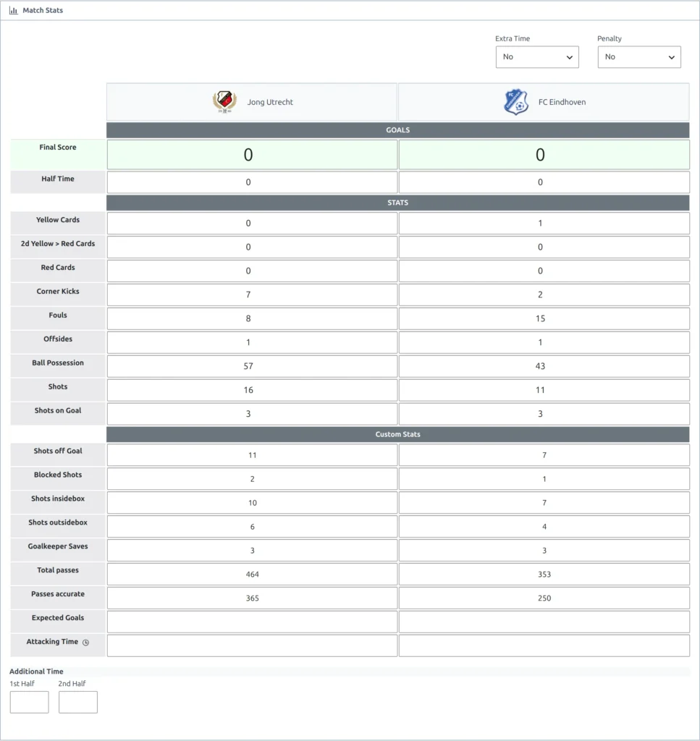Viewport: 700px width, 741px height.
Task: Edit FC Eindhoven Passes accurate value 250
Action: (544, 598)
